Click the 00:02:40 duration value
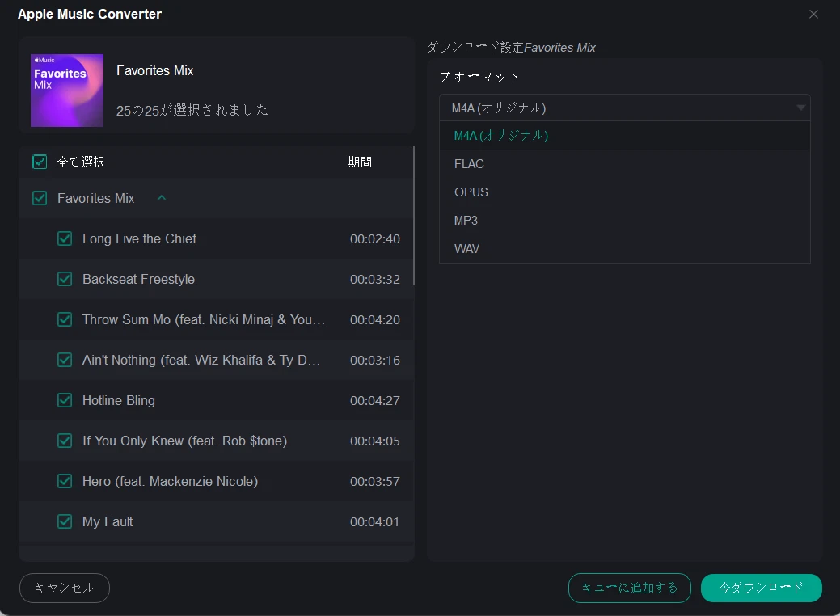 pos(375,239)
